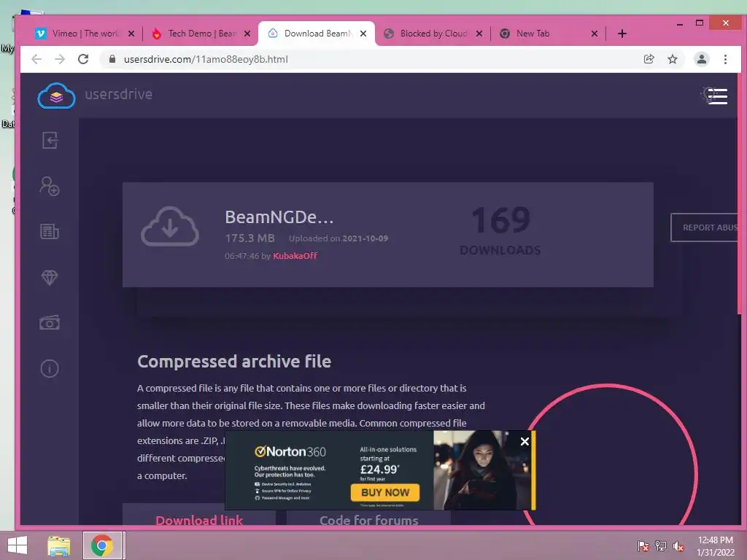Click the money banknote icon in the sidebar
The image size is (747, 560).
[x=50, y=323]
